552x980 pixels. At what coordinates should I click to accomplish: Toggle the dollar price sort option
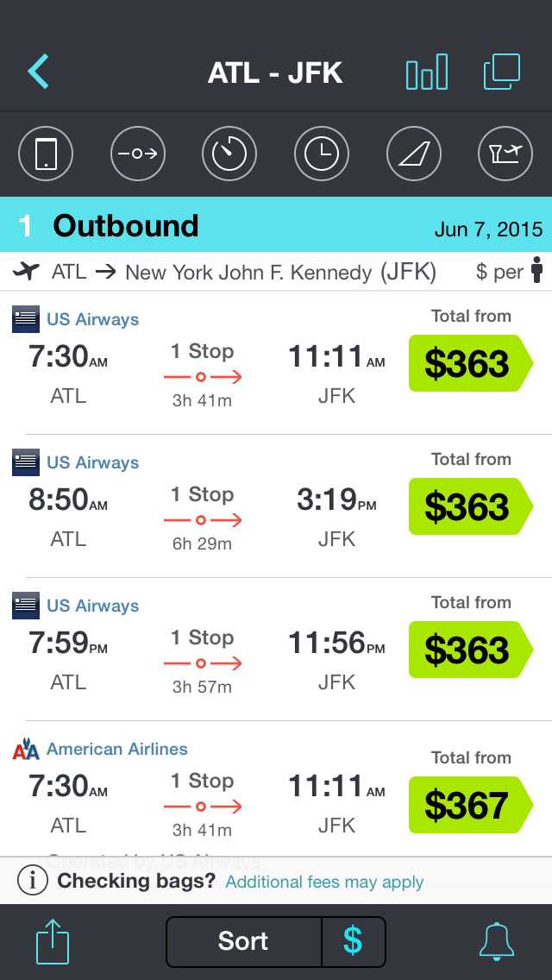[x=353, y=941]
